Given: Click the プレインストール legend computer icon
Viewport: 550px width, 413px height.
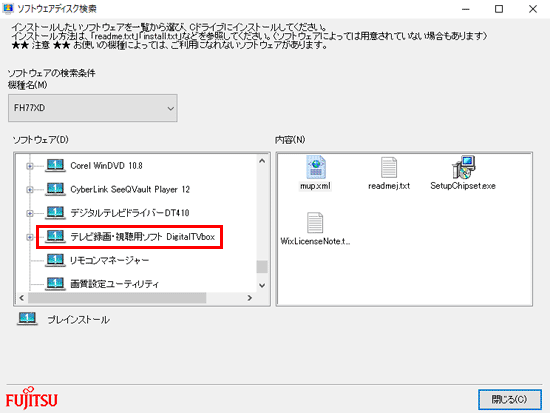Looking at the screenshot, I should [27, 319].
